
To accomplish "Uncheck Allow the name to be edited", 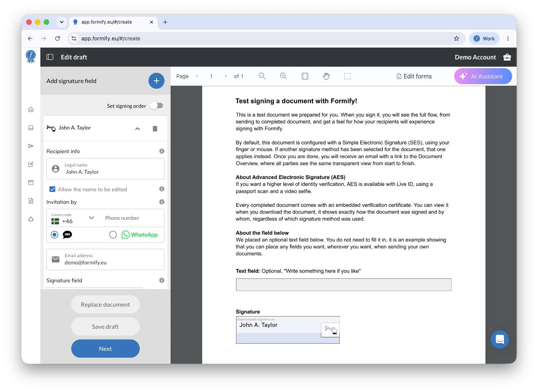I will (53, 189).
